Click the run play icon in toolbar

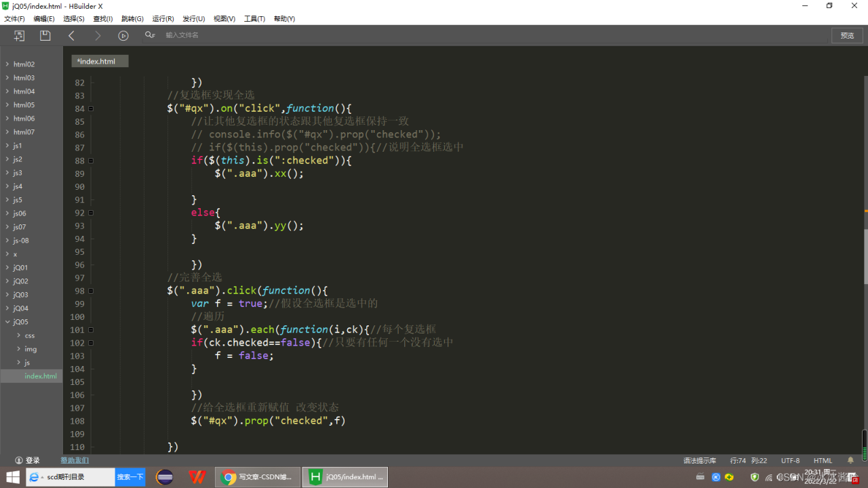pos(123,35)
